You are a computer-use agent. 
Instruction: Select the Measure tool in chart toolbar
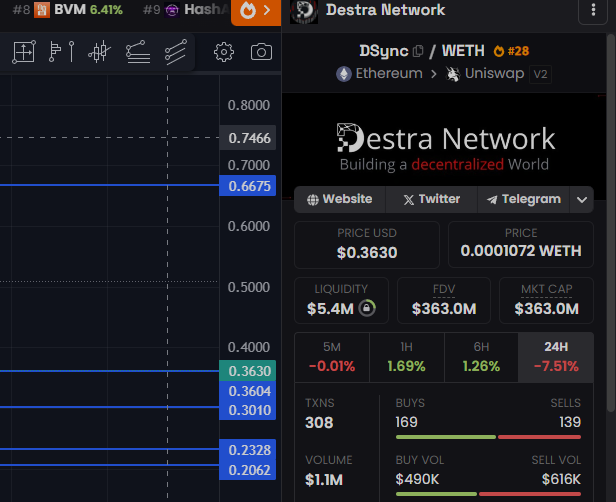pyautogui.click(x=24, y=51)
